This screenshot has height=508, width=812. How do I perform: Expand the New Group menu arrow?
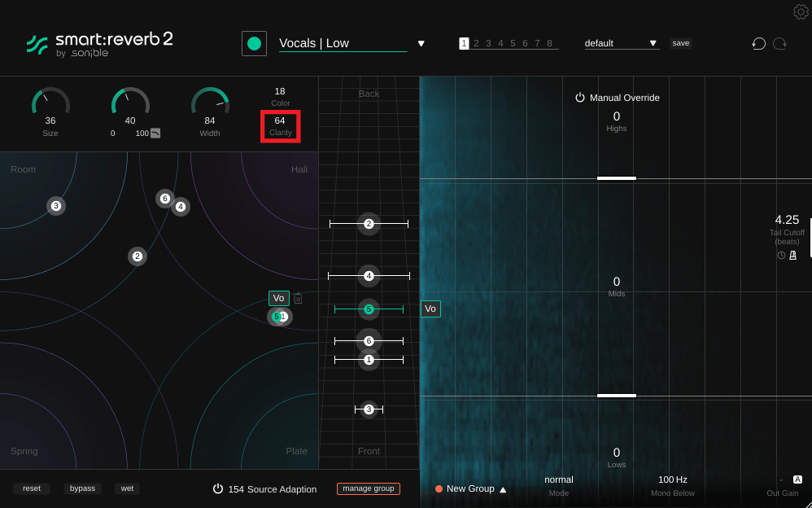503,489
